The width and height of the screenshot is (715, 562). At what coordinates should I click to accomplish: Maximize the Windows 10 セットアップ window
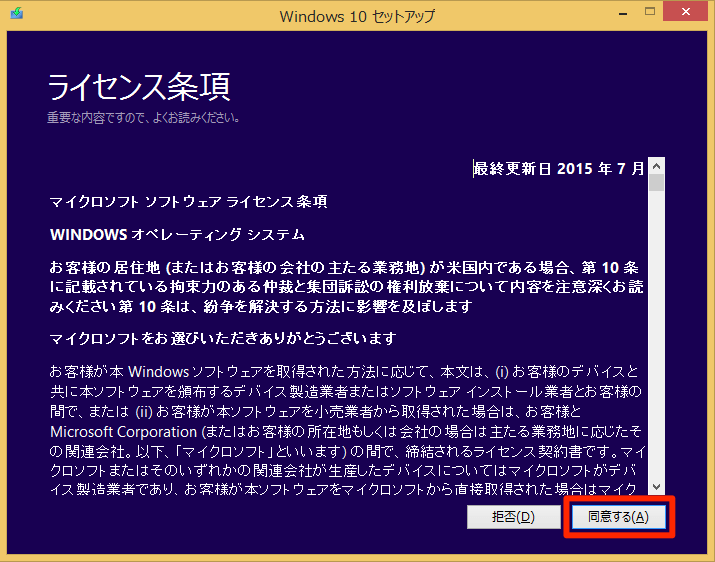(650, 12)
